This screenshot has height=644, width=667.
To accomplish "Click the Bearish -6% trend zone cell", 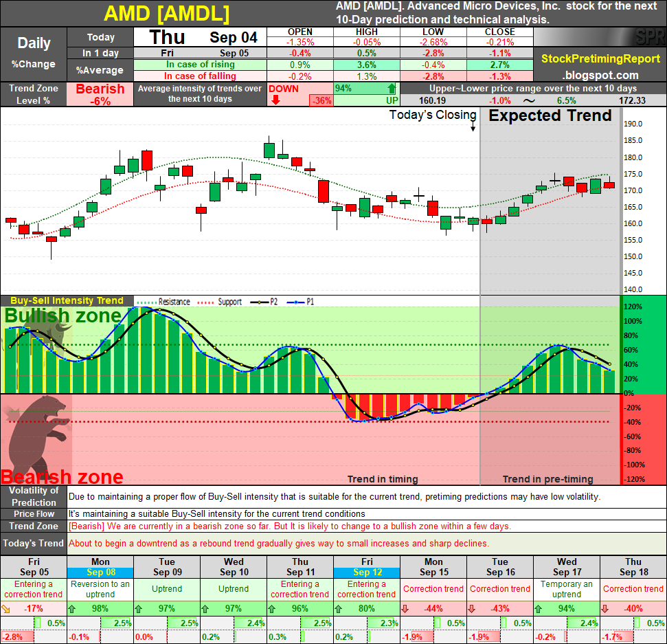I will tap(100, 94).
